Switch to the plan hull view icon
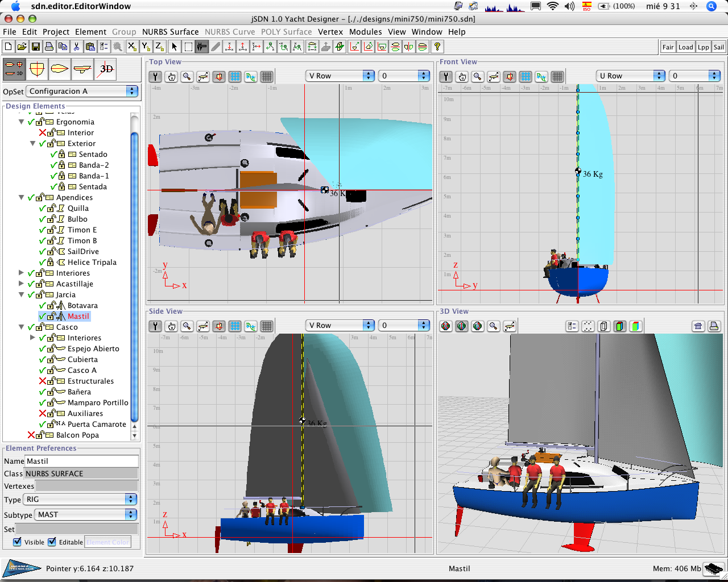The height and width of the screenshot is (582, 728). [x=60, y=69]
